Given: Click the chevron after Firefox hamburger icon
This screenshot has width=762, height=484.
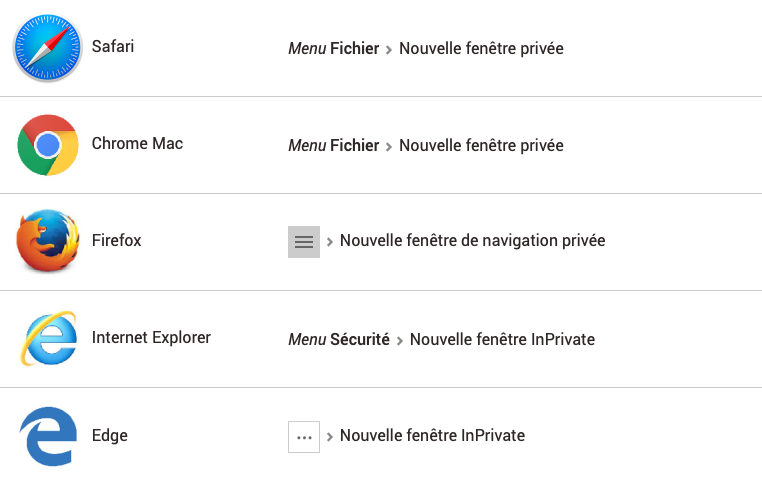Looking at the screenshot, I should [x=329, y=242].
